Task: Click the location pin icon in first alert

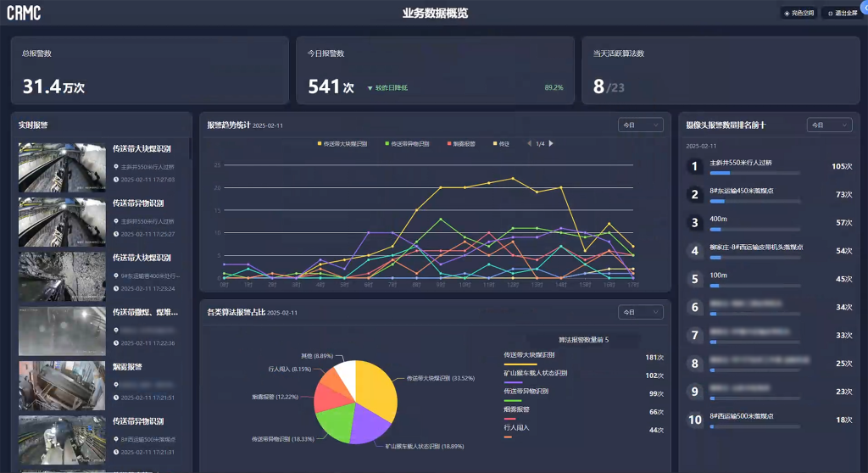Action: tap(116, 167)
